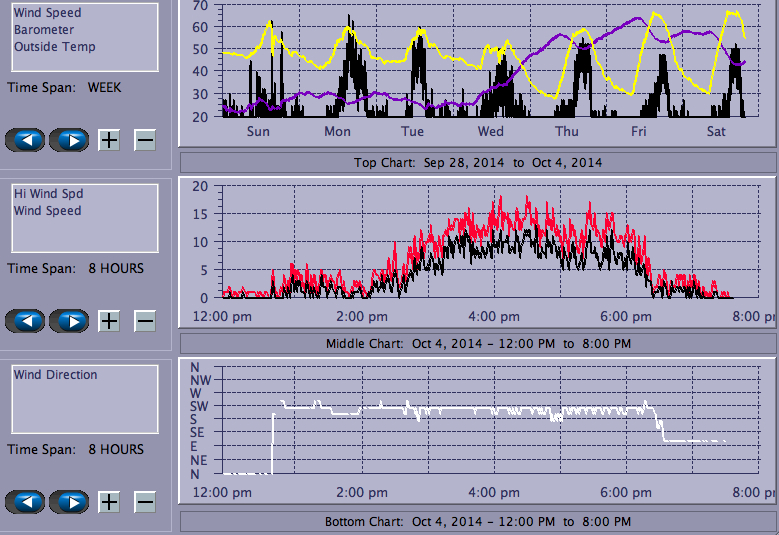Click the Bottom Chart date range bar

pyautogui.click(x=477, y=522)
